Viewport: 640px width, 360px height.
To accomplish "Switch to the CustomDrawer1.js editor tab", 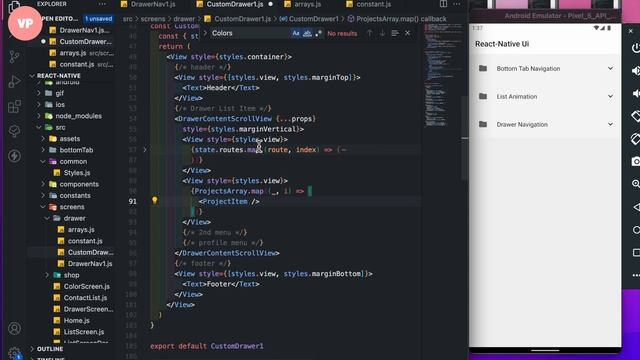I will (x=235, y=4).
